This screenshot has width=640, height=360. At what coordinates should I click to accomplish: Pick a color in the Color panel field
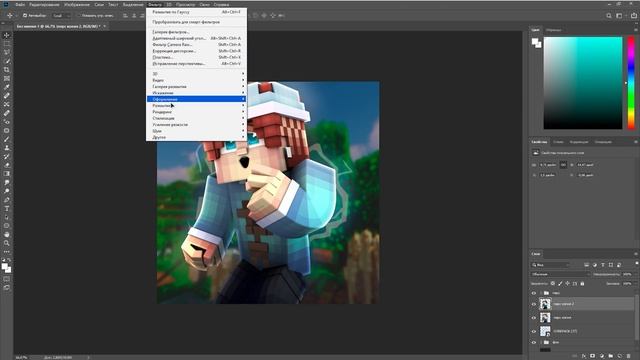coord(583,83)
